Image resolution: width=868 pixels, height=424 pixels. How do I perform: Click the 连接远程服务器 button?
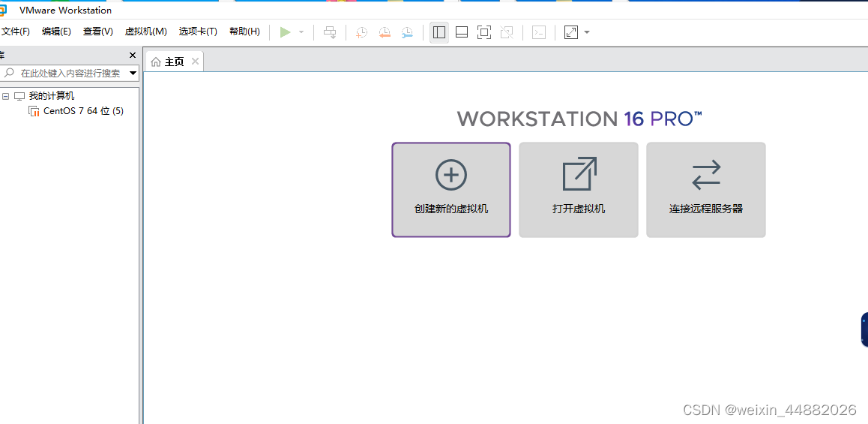(x=706, y=190)
